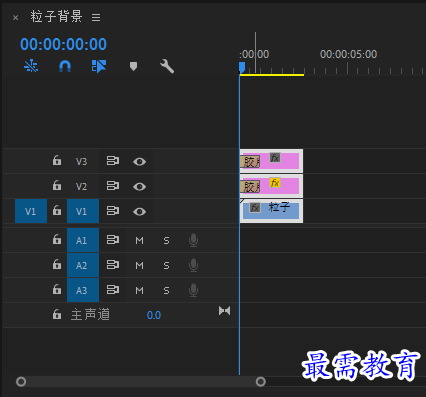Toggle lock on 主声道 master track
Screen dimensions: 426x397
point(57,314)
